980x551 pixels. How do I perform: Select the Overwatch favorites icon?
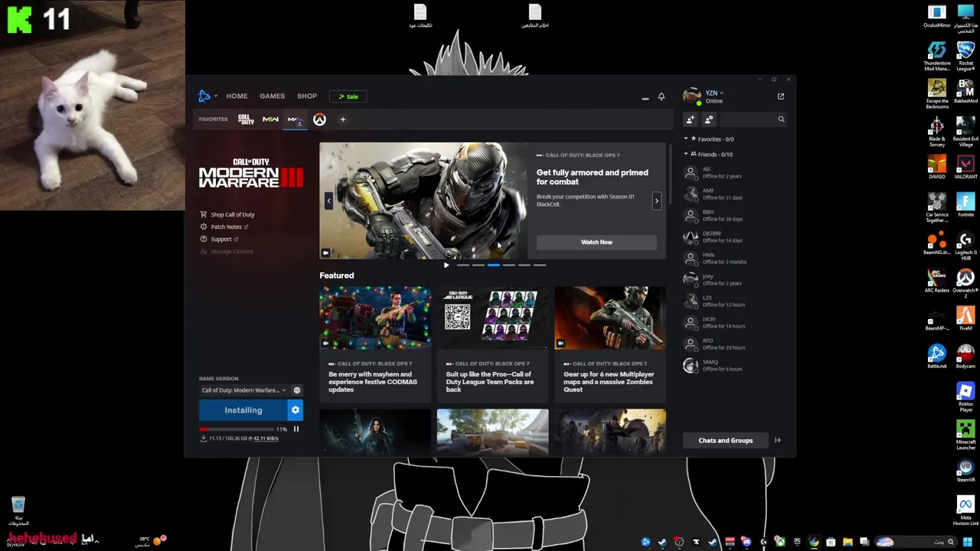tap(319, 119)
